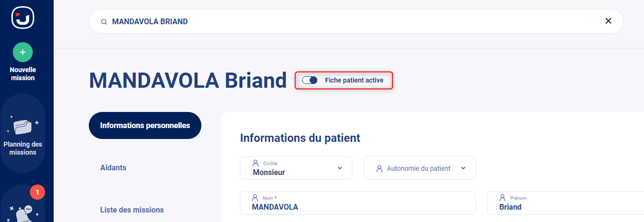
Task: Click the app logo in sidebar
Action: coord(22,18)
